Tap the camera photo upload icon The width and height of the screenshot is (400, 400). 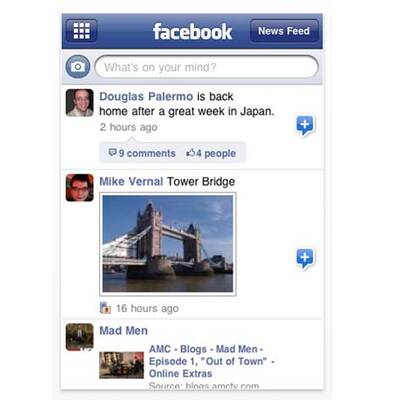click(x=78, y=67)
